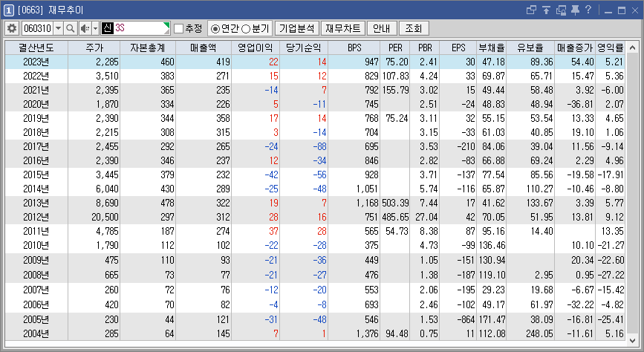The width and height of the screenshot is (644, 352).
Task: Click the 20,500 stock price cell
Action: (105, 217)
